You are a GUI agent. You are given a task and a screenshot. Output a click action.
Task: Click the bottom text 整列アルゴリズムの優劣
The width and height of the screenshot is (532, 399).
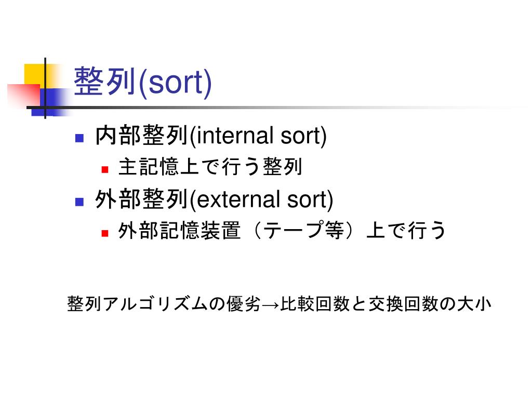(164, 303)
